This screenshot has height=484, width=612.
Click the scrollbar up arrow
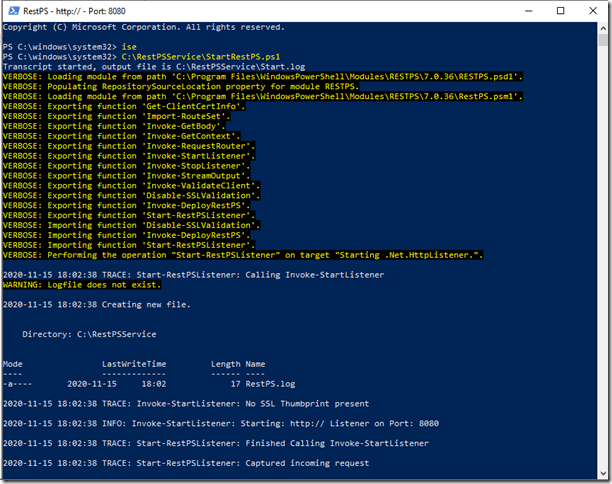603,27
